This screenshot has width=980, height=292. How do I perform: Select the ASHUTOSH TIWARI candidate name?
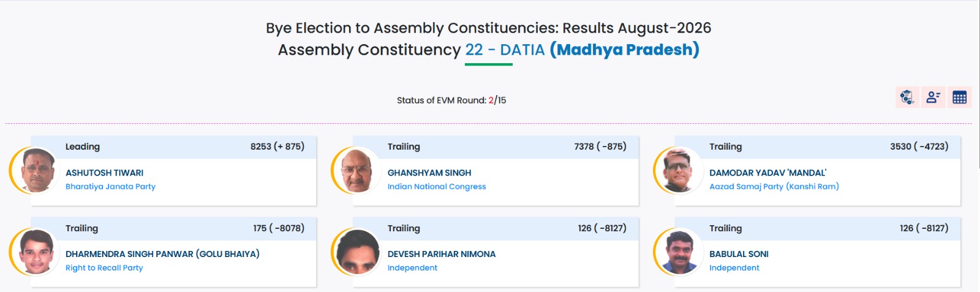tap(105, 173)
